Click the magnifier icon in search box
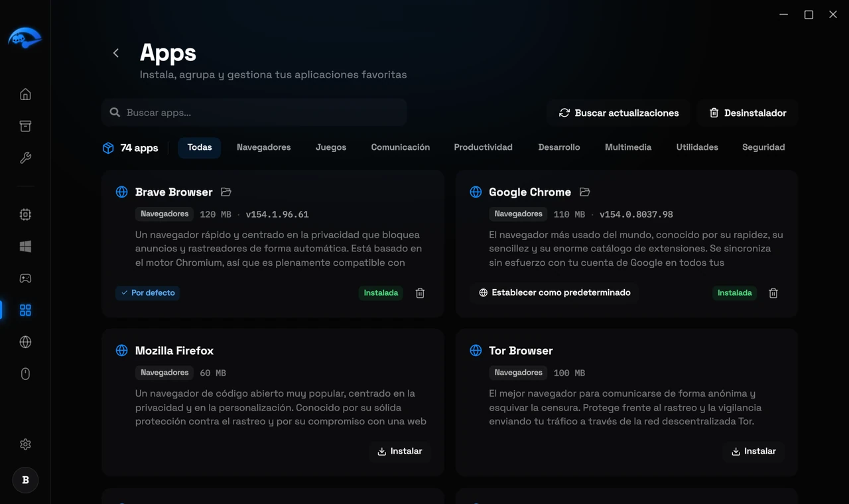The image size is (849, 504). [x=115, y=113]
